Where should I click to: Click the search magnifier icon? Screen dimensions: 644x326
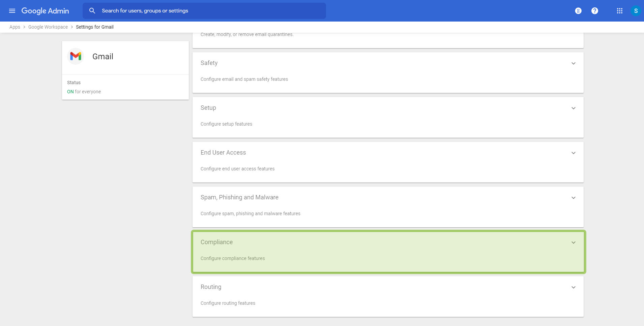(92, 11)
